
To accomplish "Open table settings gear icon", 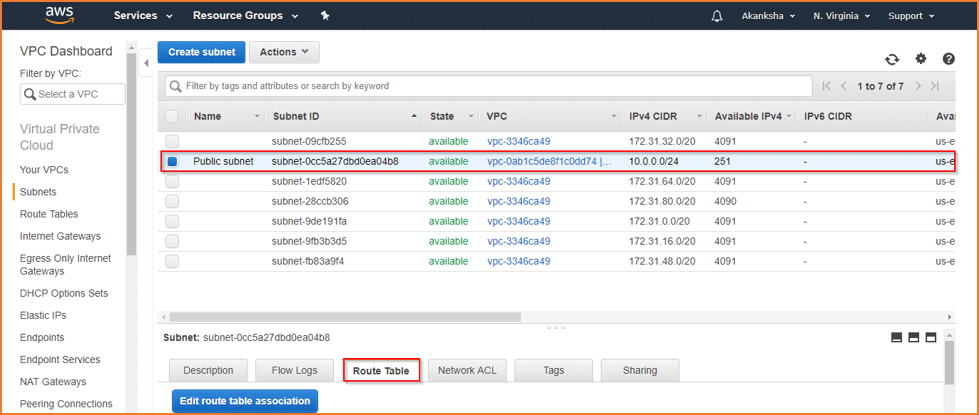I will [x=921, y=59].
